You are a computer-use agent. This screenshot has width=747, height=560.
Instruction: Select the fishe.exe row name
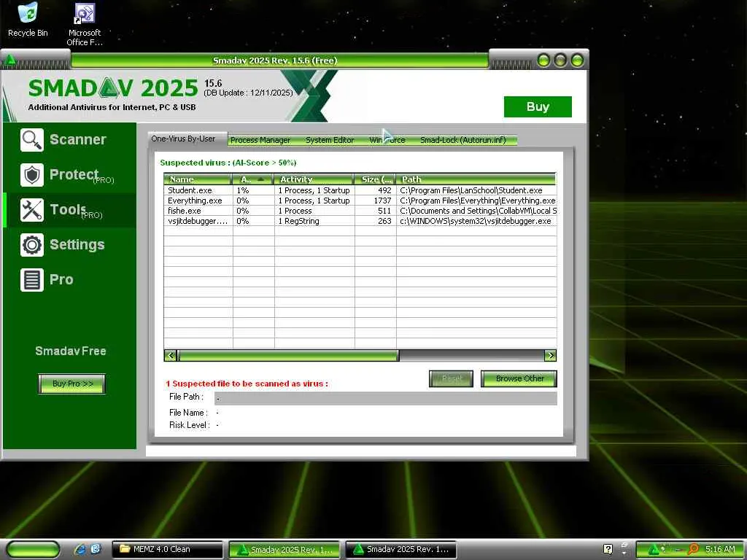(185, 211)
